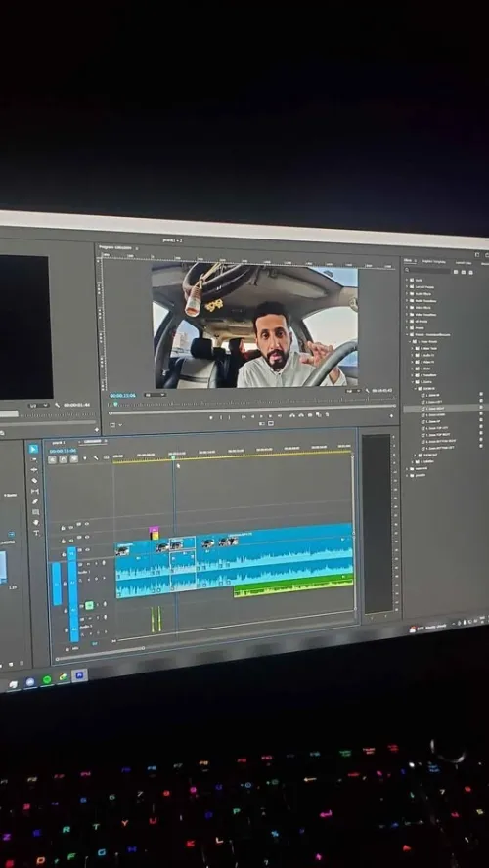This screenshot has width=489, height=868.
Task: Select the Slip tool
Action: click(x=35, y=491)
